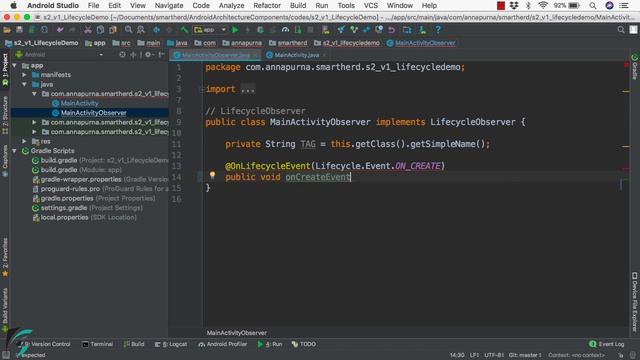Click the Undo arrow in the toolbar
Screen dimensions: 640x360
pos(60,30)
